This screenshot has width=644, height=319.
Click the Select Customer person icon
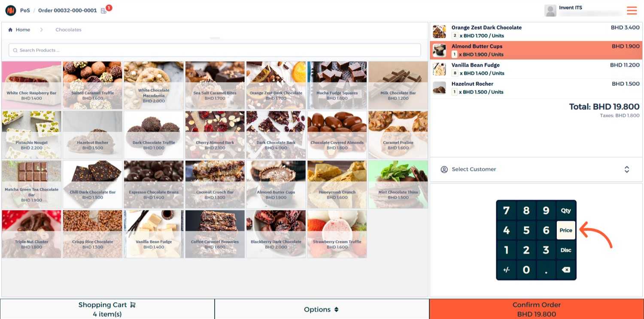(x=444, y=170)
